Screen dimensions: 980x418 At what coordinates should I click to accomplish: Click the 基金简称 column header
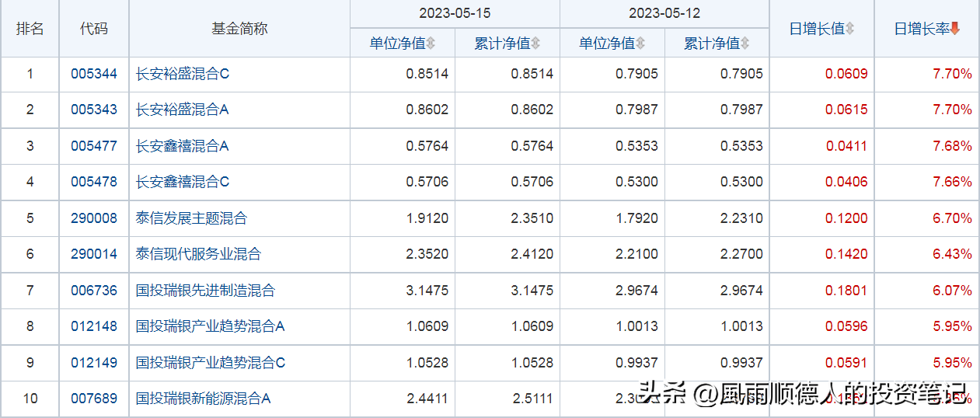[239, 29]
